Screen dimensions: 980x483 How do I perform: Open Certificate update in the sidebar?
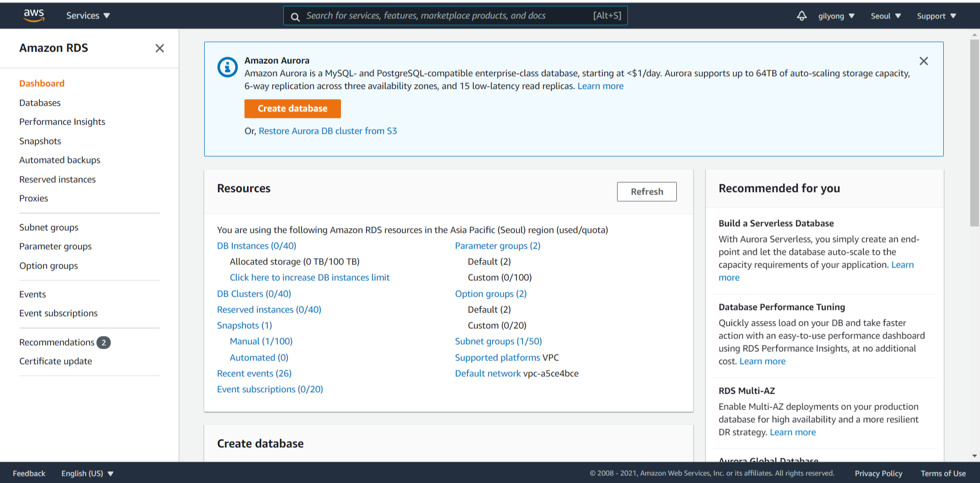[x=56, y=361]
